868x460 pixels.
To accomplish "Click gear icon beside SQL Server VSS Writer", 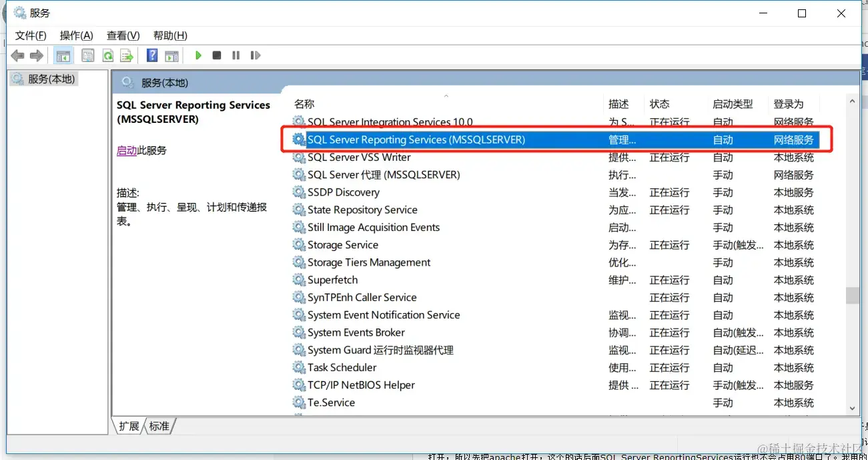I will 299,158.
